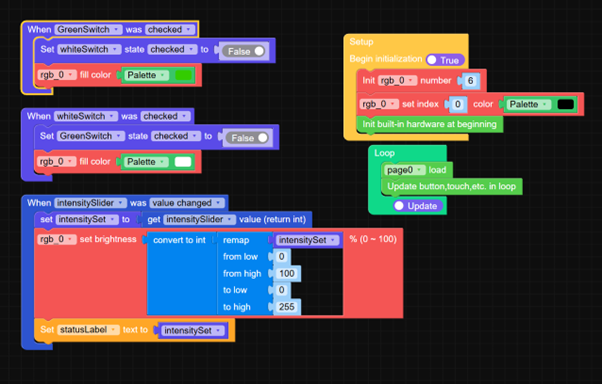Toggle Begin initialization True switch

(x=445, y=60)
